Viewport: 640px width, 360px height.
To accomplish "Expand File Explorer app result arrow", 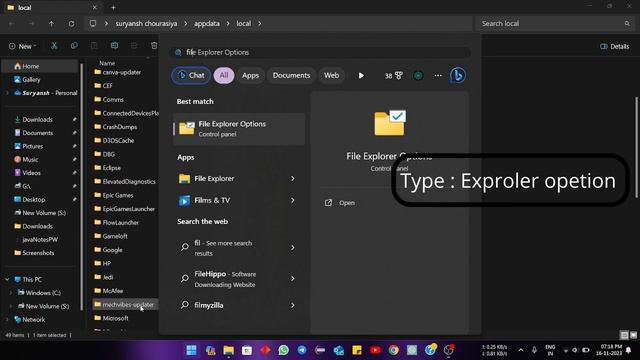I will 293,178.
